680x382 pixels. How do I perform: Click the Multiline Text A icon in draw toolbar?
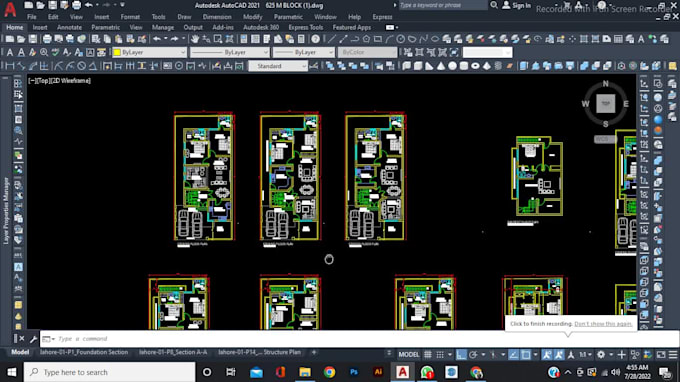(641, 39)
